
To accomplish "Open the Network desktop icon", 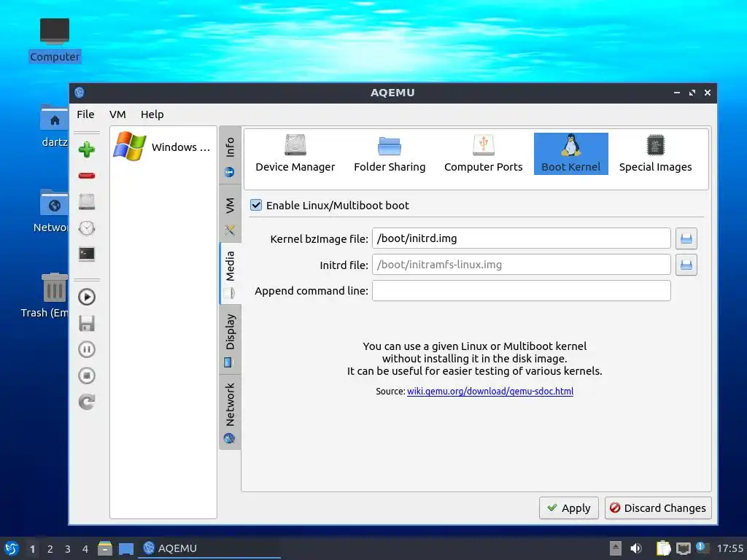I will (x=52, y=211).
